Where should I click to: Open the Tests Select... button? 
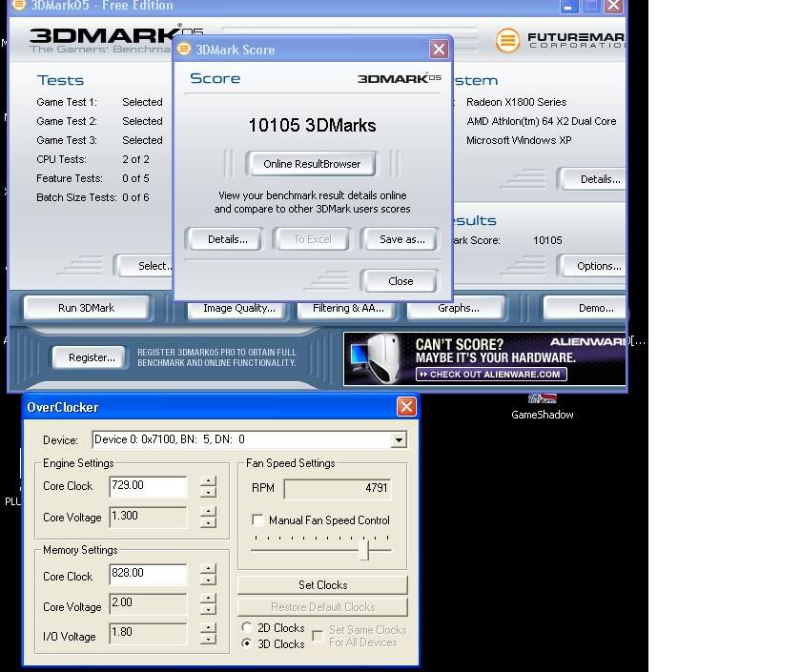tap(145, 266)
